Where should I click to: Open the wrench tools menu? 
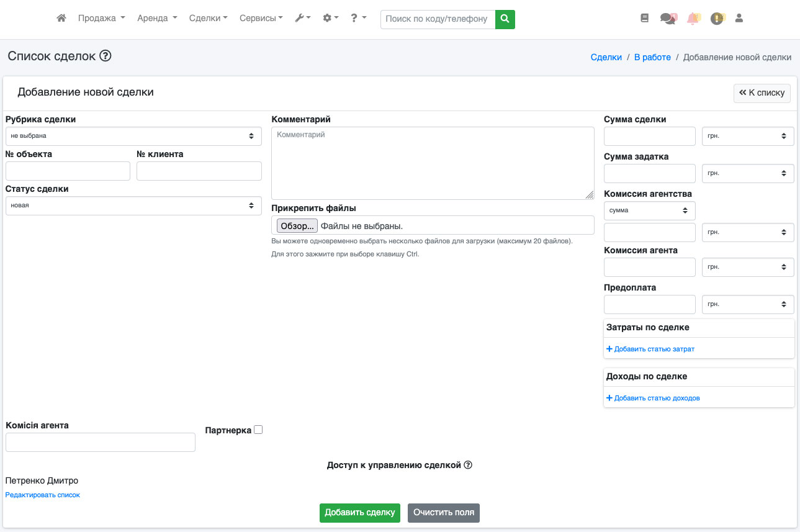pos(302,19)
